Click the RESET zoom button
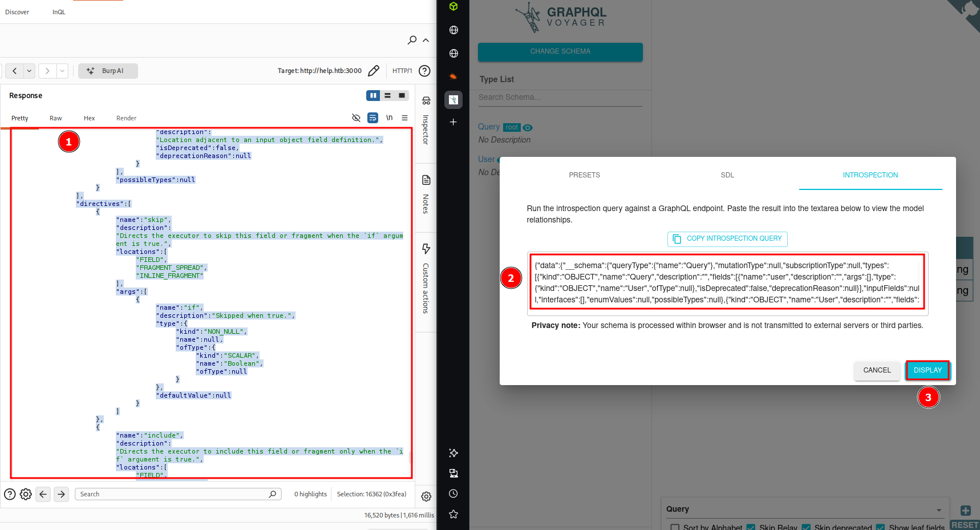This screenshot has width=980, height=530. coord(965,525)
